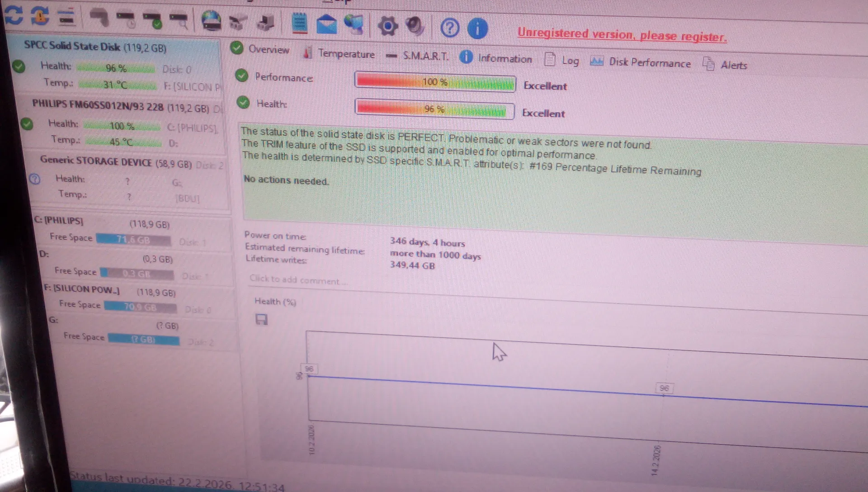
Task: Click the blue Refresh arrows toolbar icon
Action: click(14, 14)
